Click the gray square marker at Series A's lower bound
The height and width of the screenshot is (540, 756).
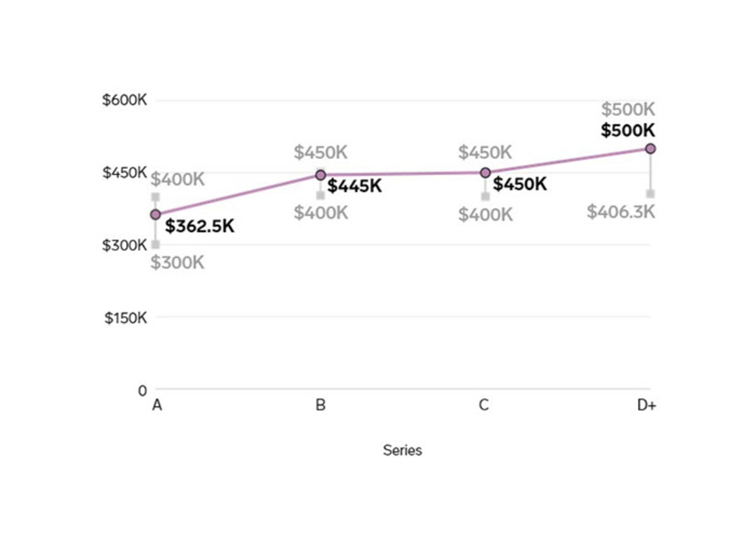[156, 245]
